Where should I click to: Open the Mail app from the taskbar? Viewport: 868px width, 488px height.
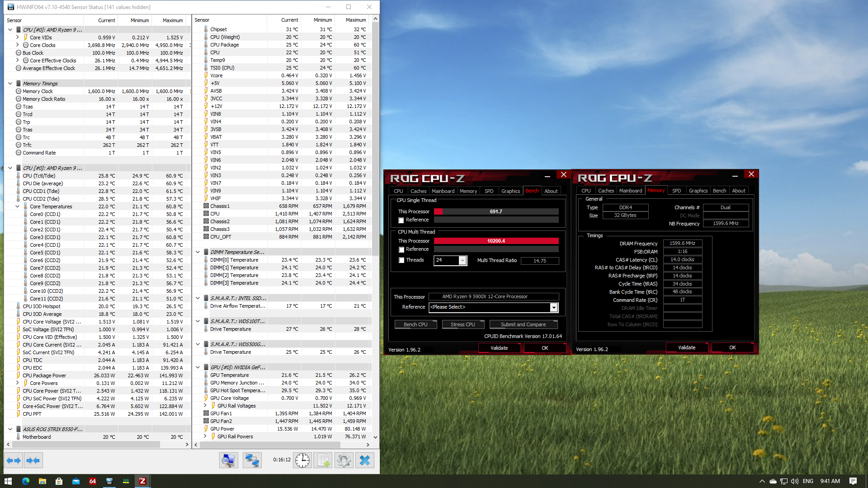[75, 481]
